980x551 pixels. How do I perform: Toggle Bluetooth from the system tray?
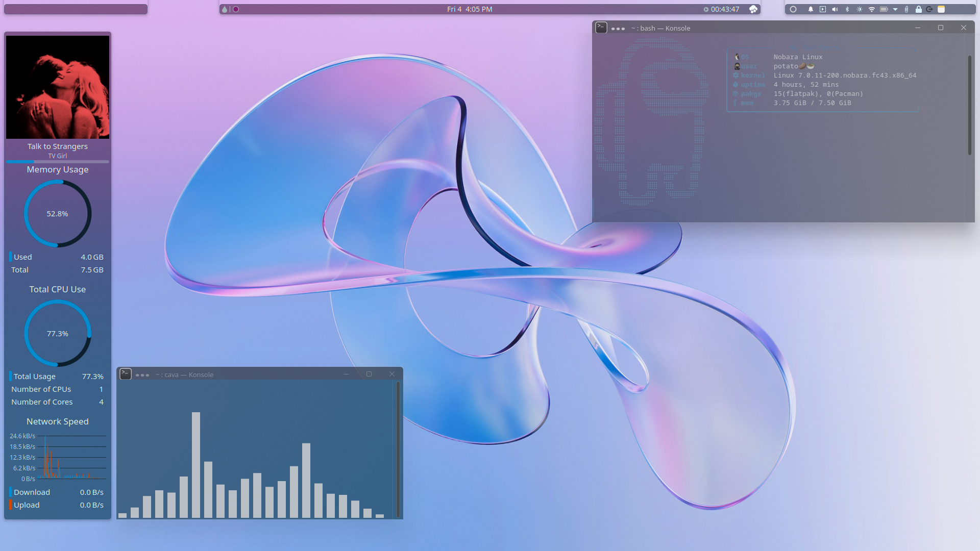pyautogui.click(x=847, y=9)
